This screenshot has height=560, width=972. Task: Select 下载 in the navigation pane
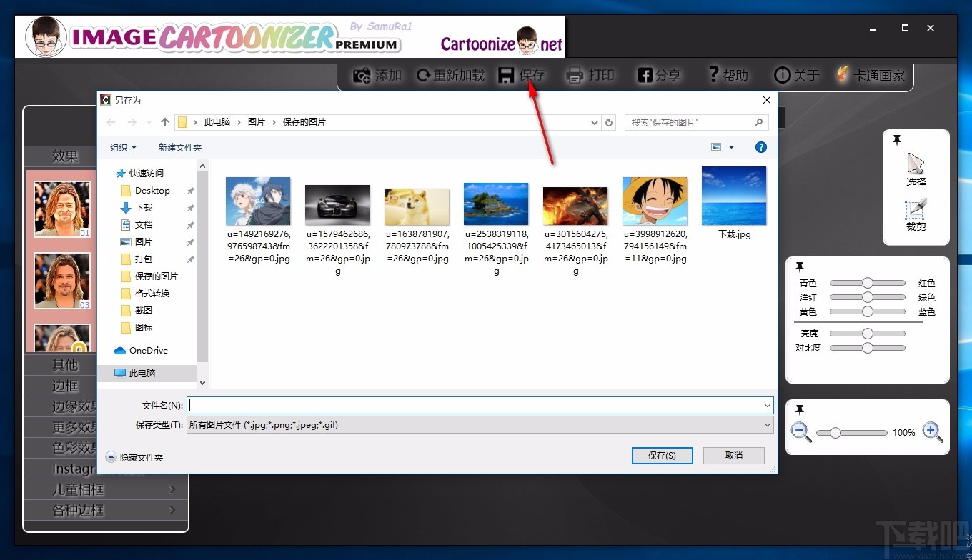point(144,207)
